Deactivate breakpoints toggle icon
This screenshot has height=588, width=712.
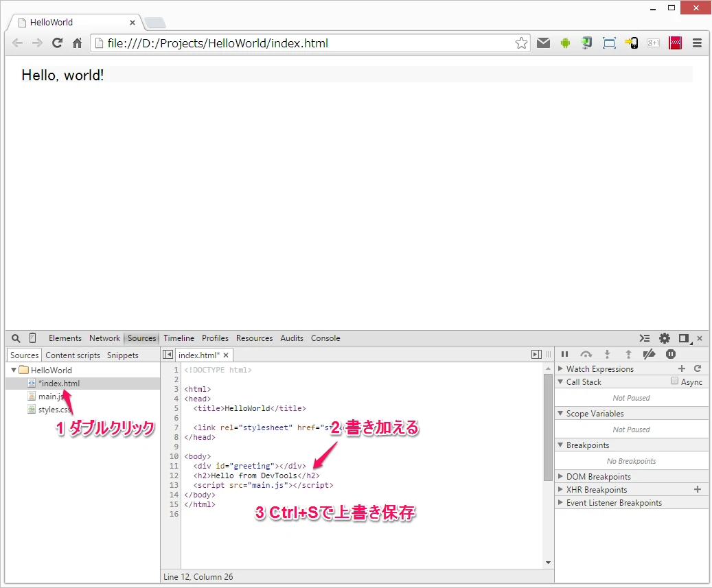pos(649,355)
